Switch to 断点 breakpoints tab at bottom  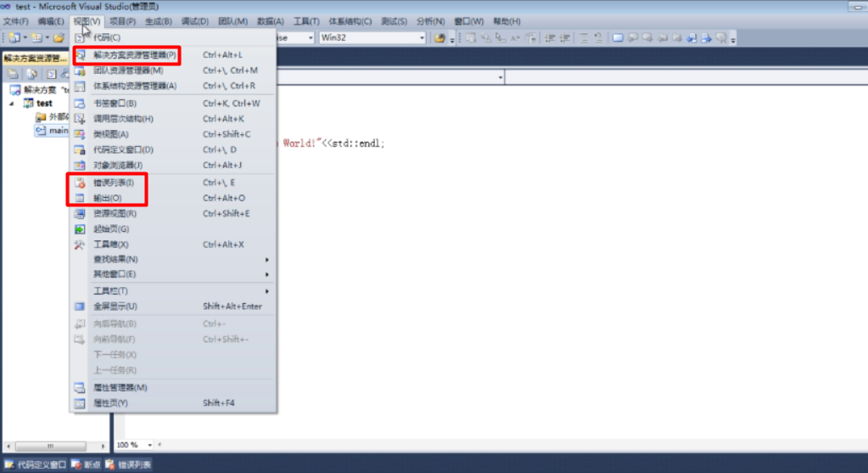point(87,465)
